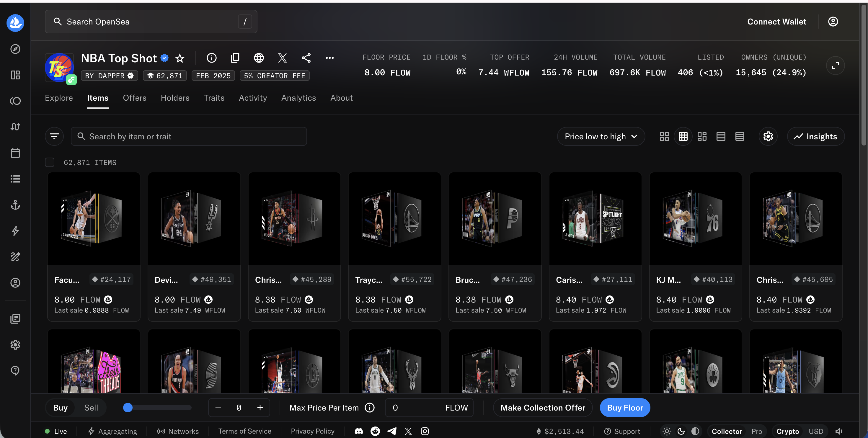The image size is (868, 438).
Task: Switch to Sell mode toggle
Action: pos(91,408)
